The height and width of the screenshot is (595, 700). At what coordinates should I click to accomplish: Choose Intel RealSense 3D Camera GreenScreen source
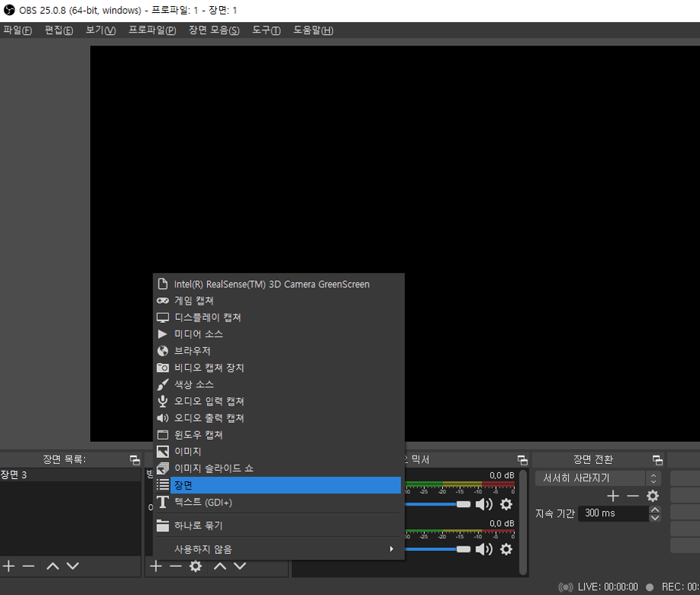278,284
